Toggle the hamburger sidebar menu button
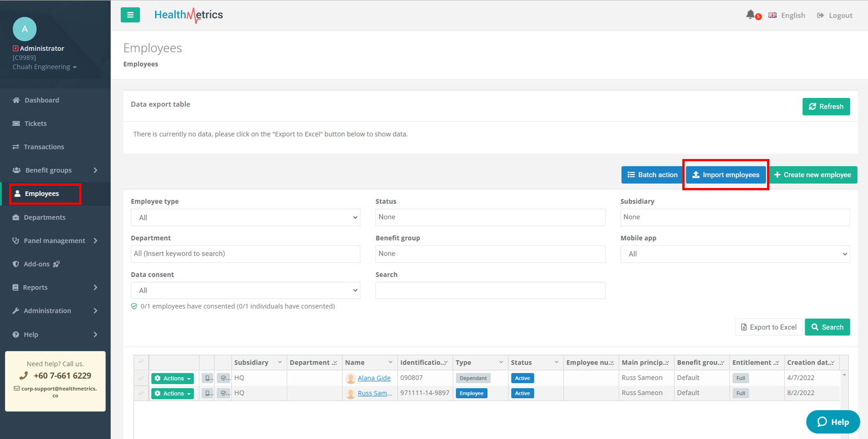Viewport: 868px width, 439px height. click(x=130, y=15)
